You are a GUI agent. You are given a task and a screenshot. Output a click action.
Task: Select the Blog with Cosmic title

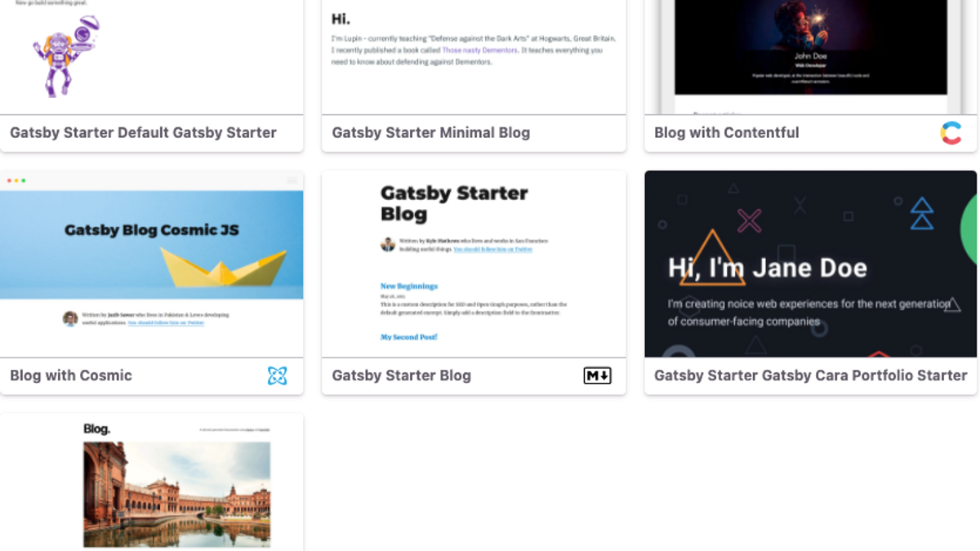pos(71,375)
